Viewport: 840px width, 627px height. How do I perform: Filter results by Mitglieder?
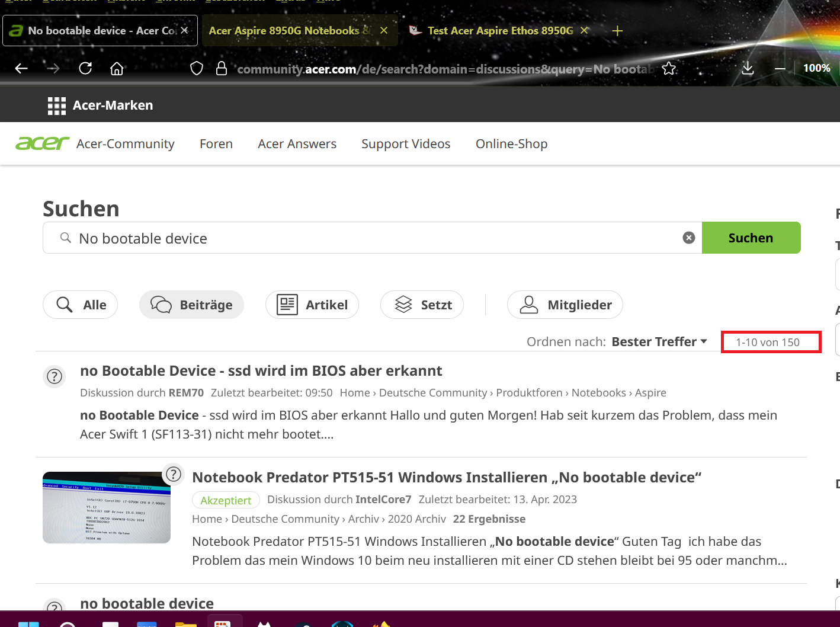(565, 305)
